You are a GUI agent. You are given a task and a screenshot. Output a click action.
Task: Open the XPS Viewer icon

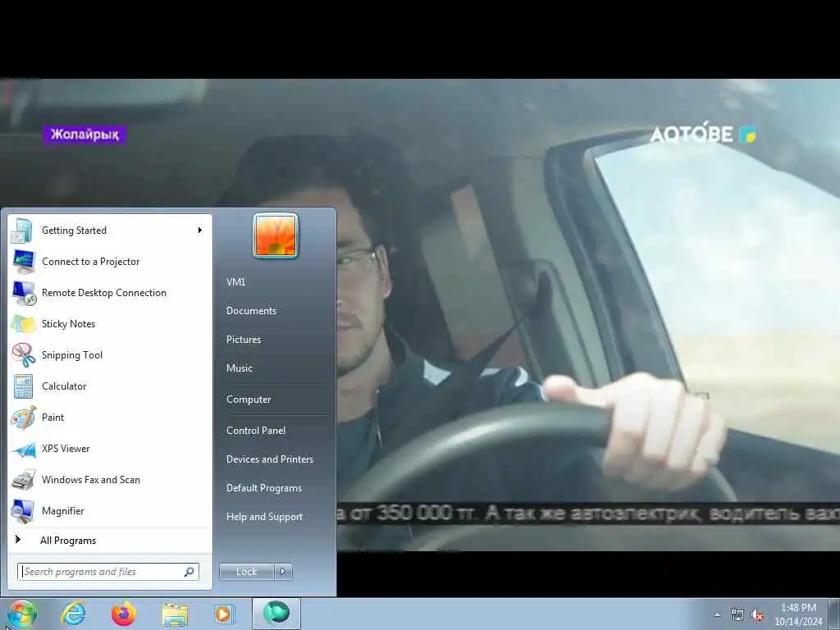(x=24, y=450)
